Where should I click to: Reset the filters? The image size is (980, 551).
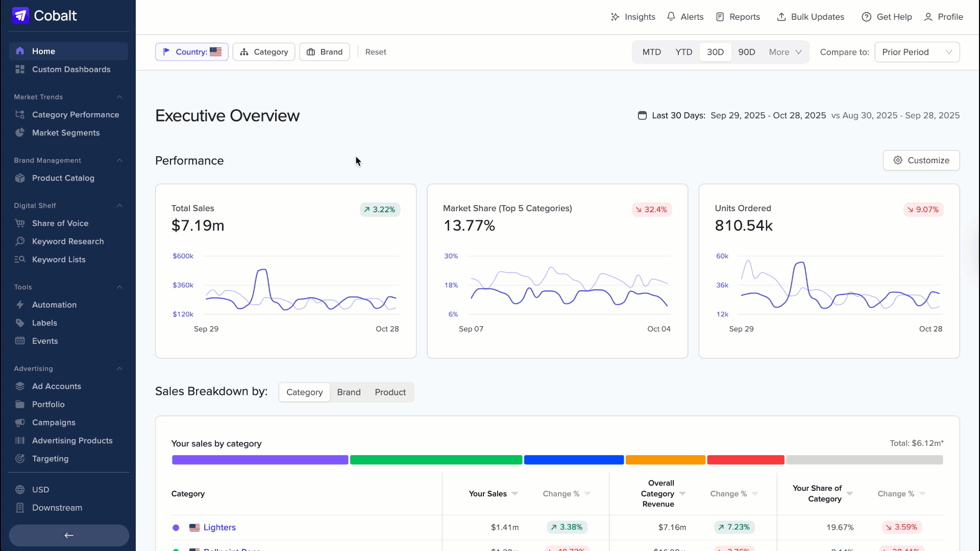[x=376, y=52]
